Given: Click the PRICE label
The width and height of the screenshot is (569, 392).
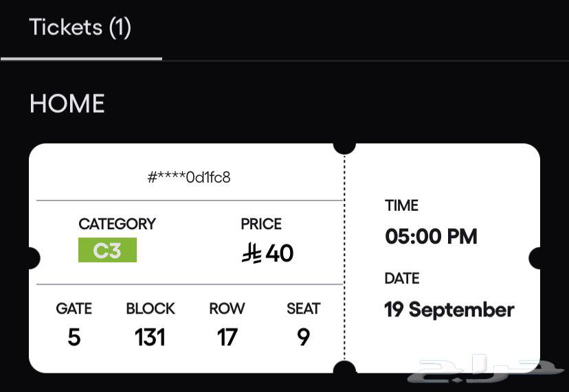Looking at the screenshot, I should coord(261,224).
